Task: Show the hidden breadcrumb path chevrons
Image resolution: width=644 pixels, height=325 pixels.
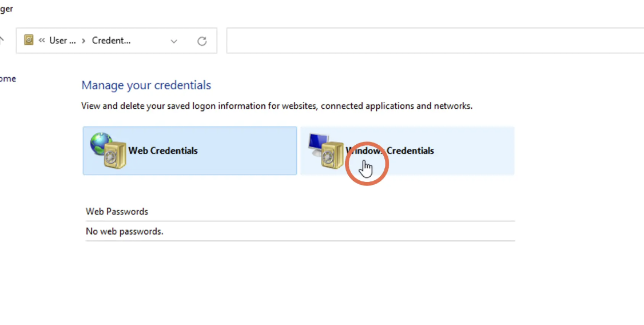Action: 42,40
